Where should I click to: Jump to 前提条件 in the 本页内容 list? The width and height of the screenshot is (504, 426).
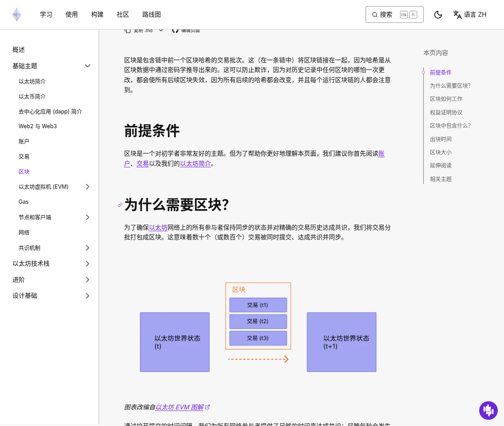point(441,72)
